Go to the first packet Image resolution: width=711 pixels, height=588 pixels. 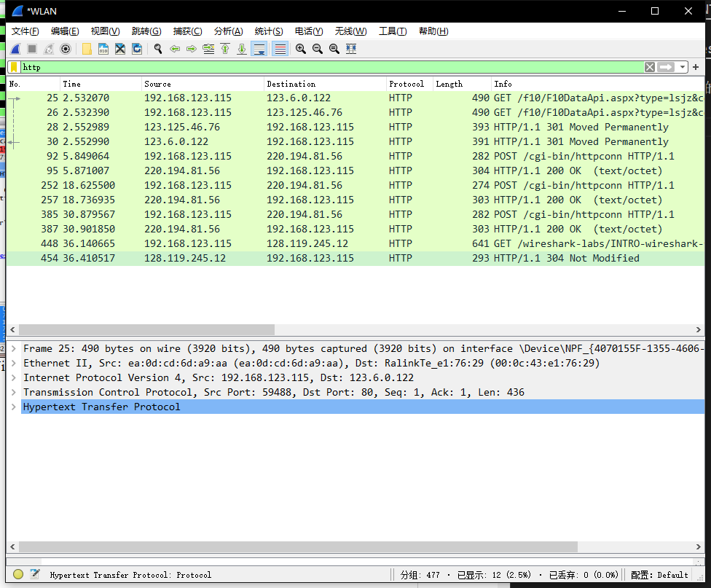click(227, 48)
